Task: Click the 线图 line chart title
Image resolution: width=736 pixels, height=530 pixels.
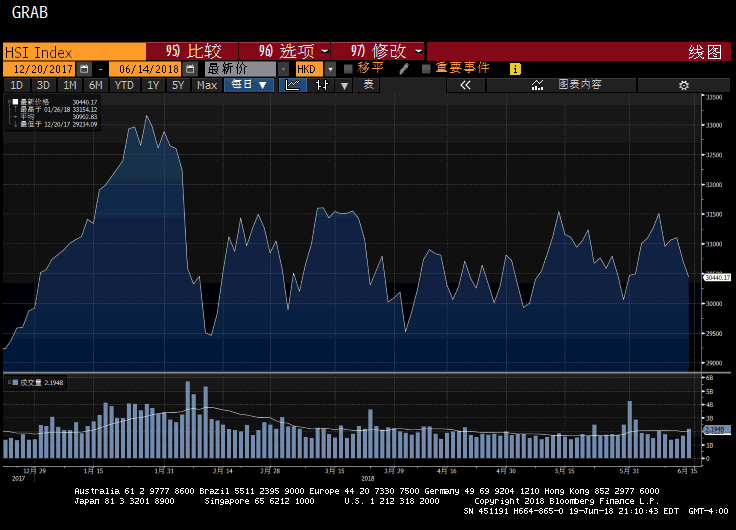Action: (705, 52)
